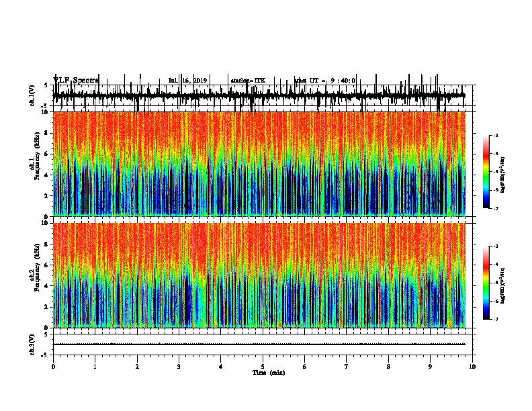Click time axis tick label '1'

95,367
